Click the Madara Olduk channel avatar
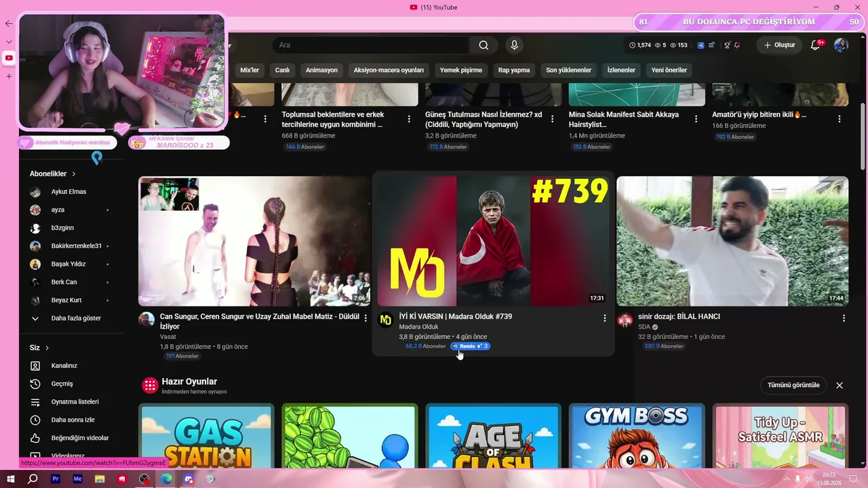 [x=386, y=320]
